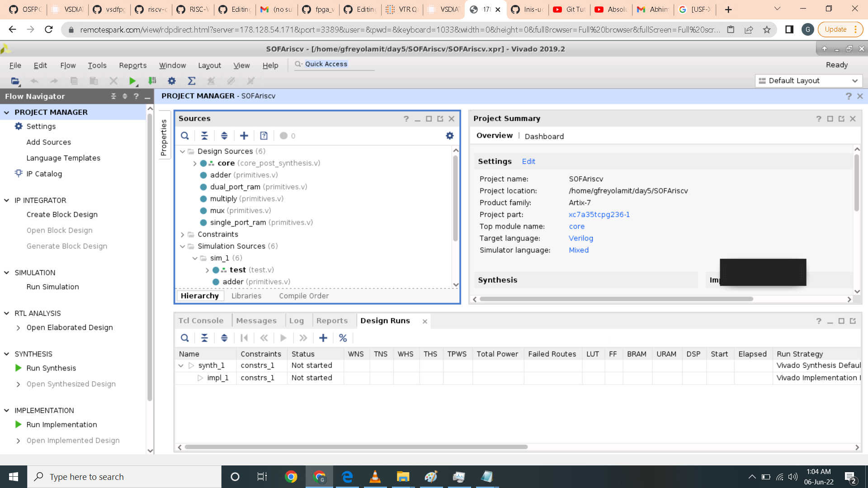The image size is (868, 488).
Task: Open the Reports menu
Action: 132,66
